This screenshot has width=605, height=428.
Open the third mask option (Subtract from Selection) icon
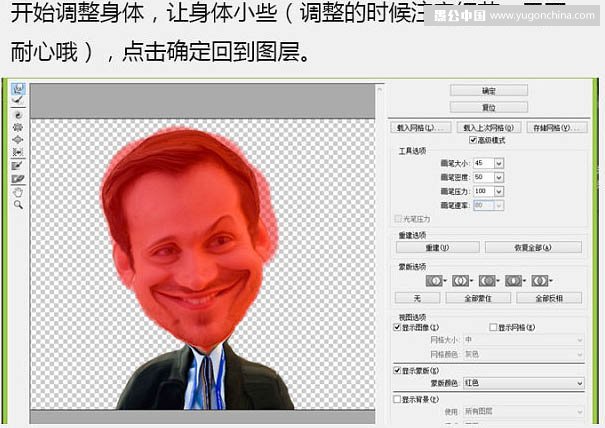point(488,281)
